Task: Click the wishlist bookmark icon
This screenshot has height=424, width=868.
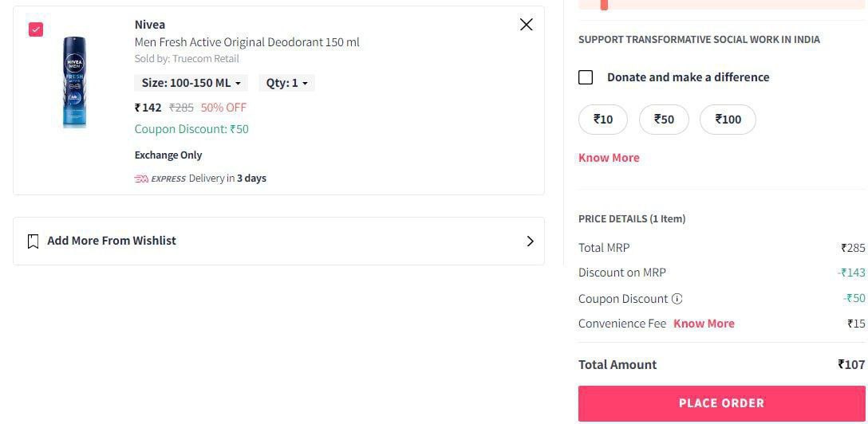Action: coord(33,241)
